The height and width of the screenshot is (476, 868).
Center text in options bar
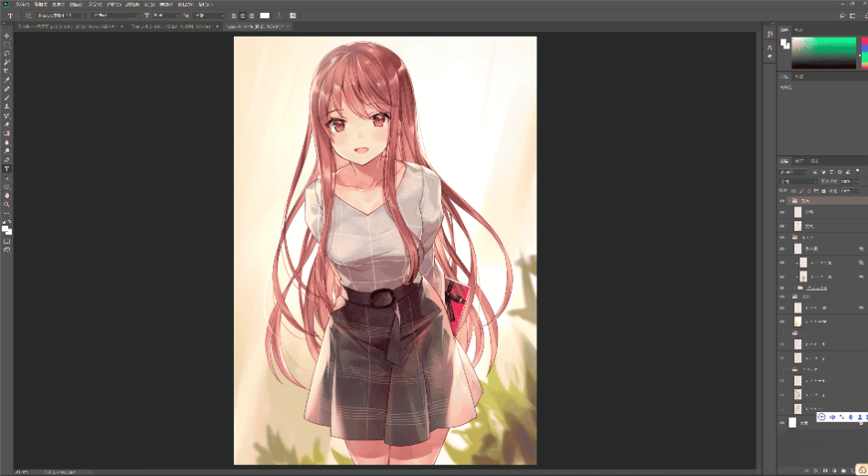coord(243,16)
